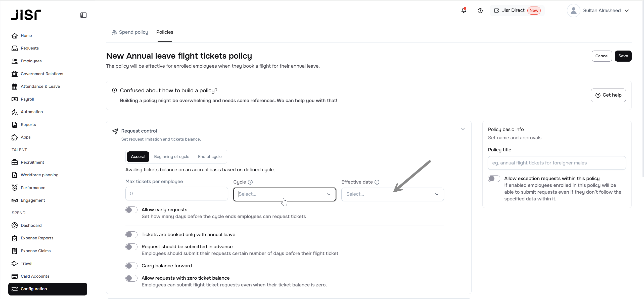Open the help question mark icon
The width and height of the screenshot is (644, 299).
pyautogui.click(x=480, y=11)
